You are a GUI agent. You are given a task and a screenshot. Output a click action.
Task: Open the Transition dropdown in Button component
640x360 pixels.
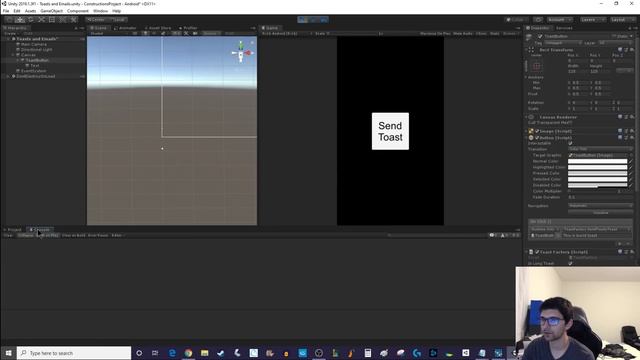600,149
